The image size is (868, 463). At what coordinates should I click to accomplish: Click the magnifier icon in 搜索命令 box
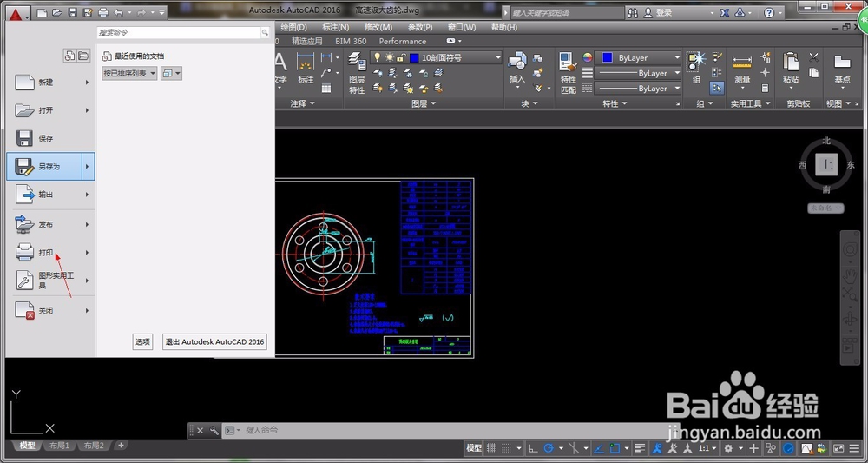point(265,33)
